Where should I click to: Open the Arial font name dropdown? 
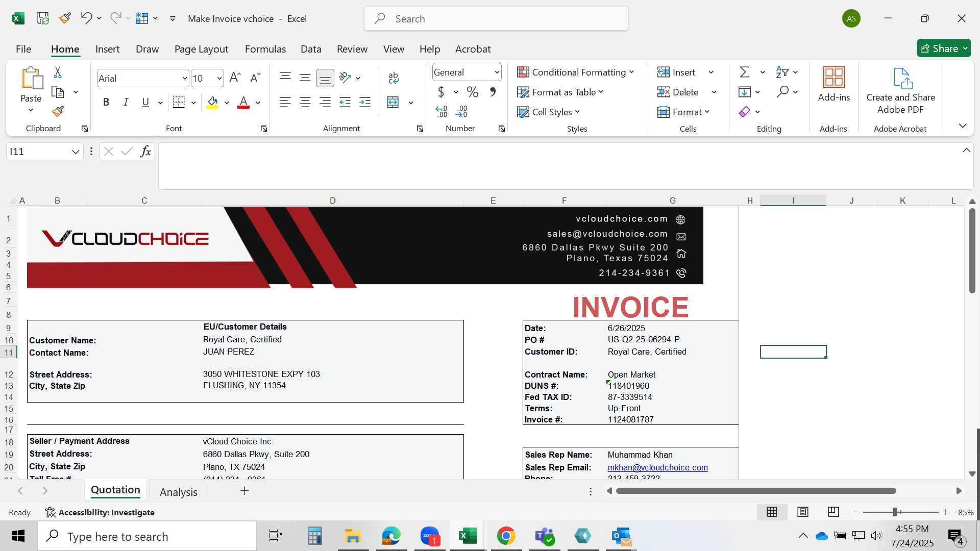(185, 78)
